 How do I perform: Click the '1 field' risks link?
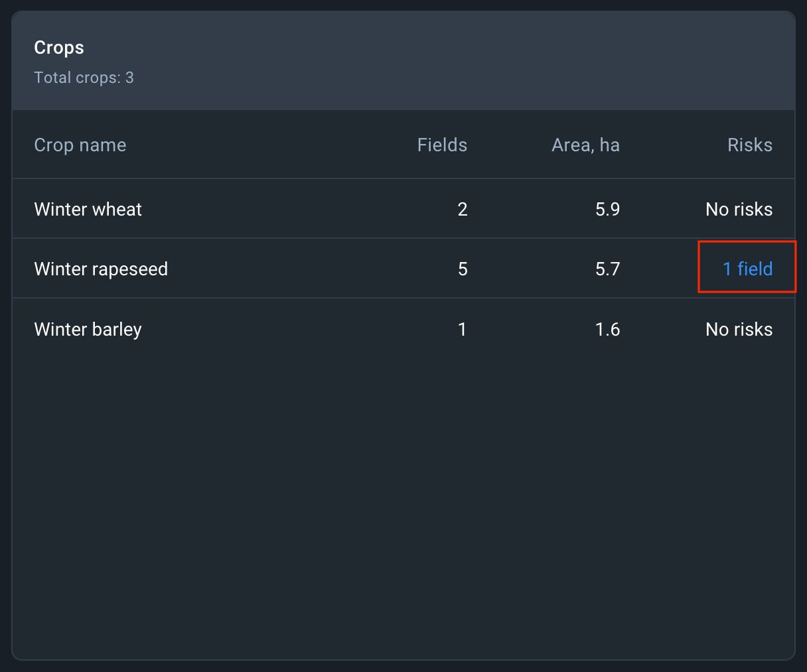pos(747,269)
